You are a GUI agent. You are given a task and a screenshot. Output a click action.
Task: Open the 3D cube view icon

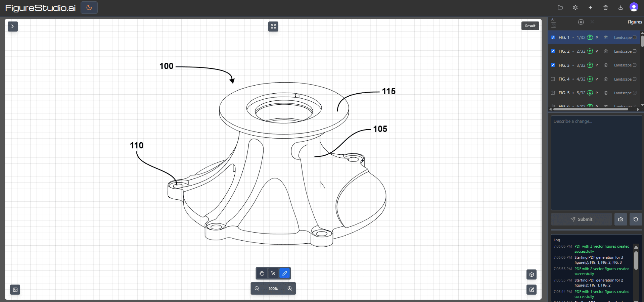click(531, 274)
